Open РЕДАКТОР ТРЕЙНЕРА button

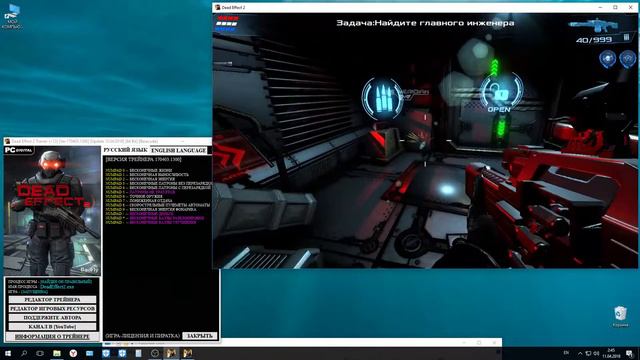point(52,299)
